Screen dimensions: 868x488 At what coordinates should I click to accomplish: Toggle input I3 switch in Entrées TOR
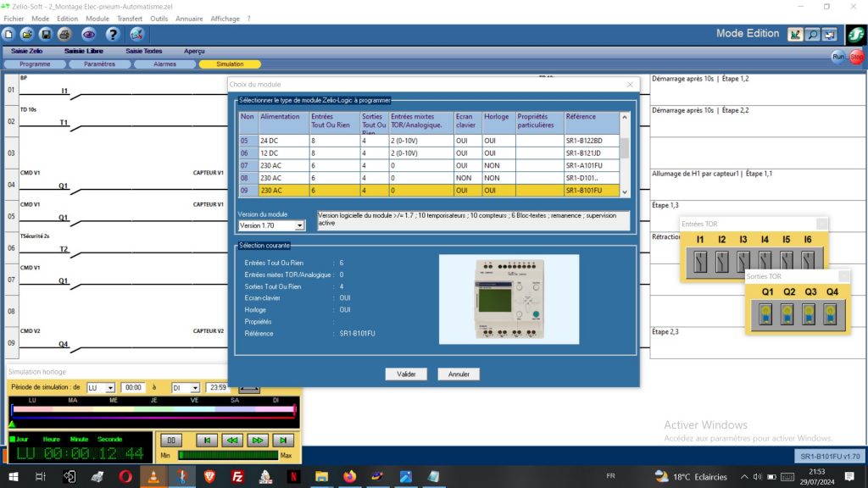[743, 261]
